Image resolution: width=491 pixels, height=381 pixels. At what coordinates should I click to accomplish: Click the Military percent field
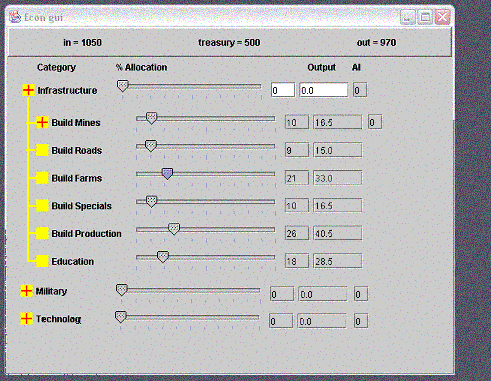pos(282,294)
